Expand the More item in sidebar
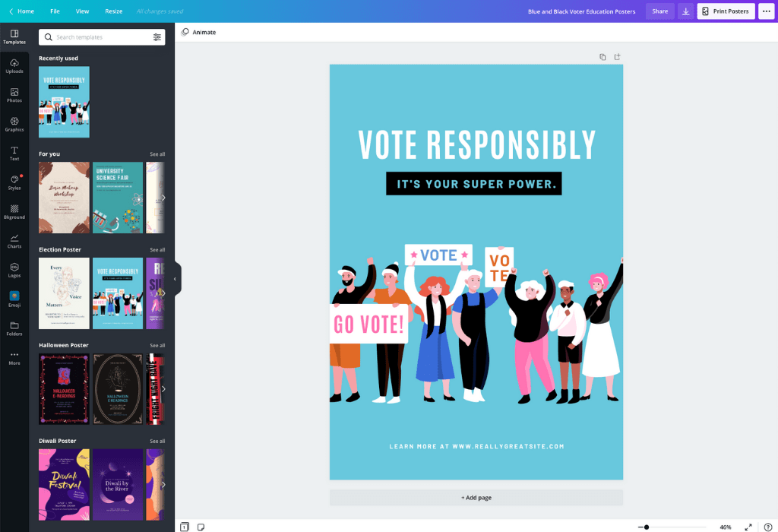This screenshot has height=532, width=778. coord(14,358)
